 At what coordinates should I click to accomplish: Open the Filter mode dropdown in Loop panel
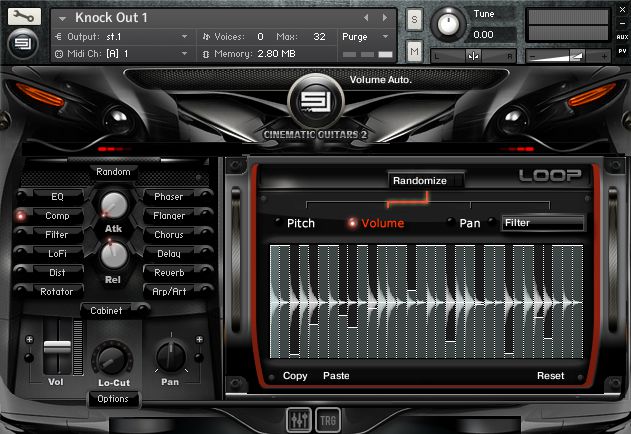pos(542,223)
